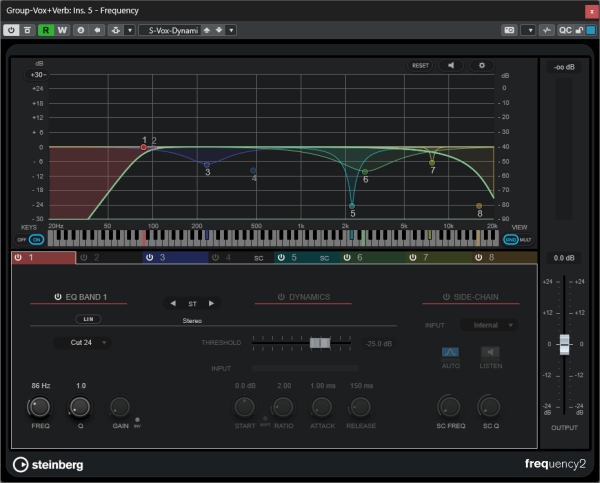Open the Cut 24 filter type dropdown

[x=83, y=343]
